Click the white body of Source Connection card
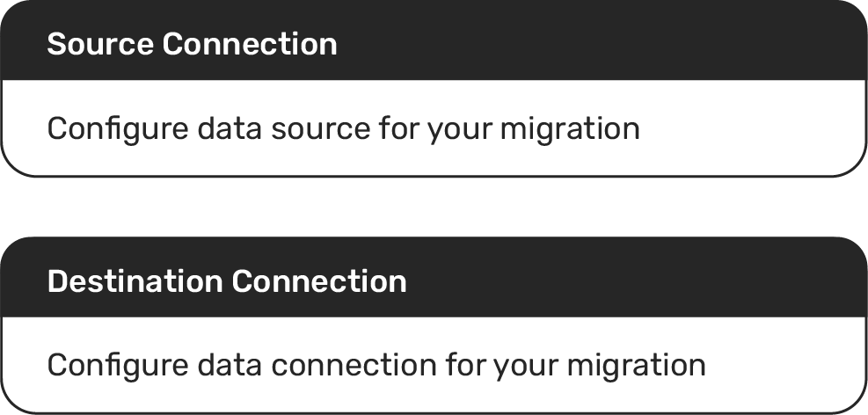 (x=748, y=132)
